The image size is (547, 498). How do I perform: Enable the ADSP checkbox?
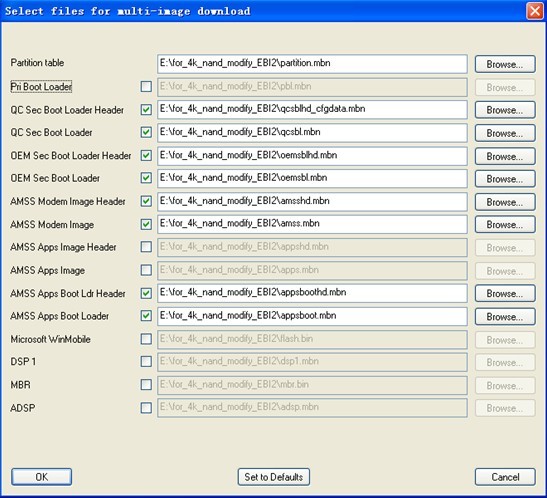tap(146, 408)
